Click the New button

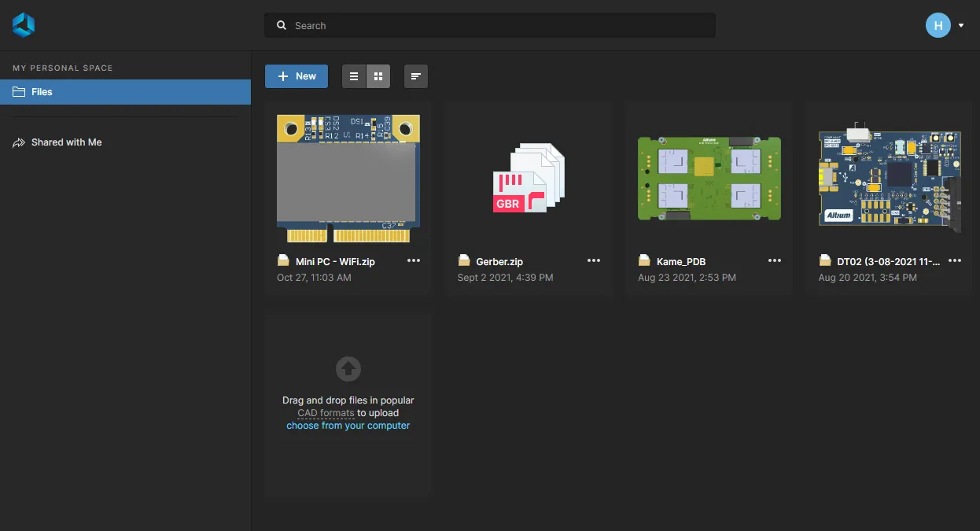point(297,76)
